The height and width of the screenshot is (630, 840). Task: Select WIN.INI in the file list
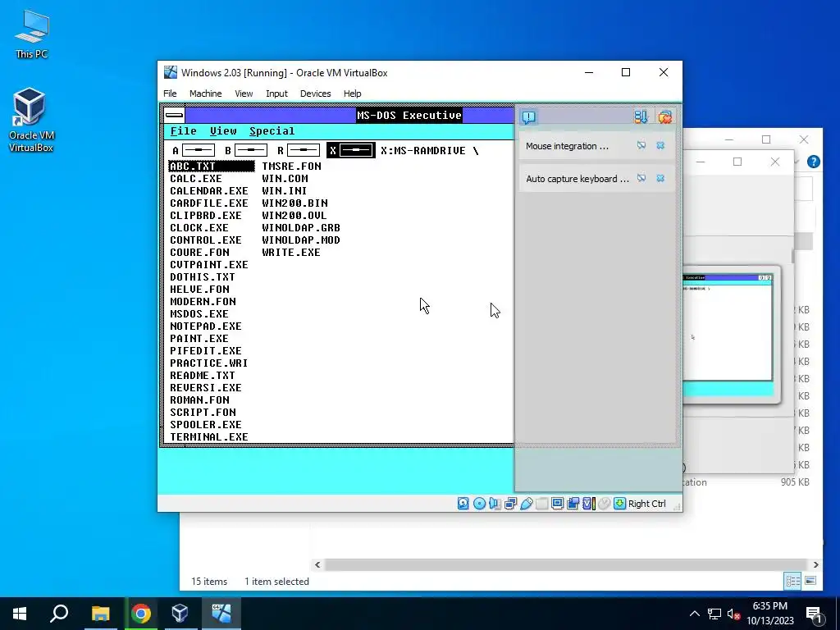coord(284,190)
